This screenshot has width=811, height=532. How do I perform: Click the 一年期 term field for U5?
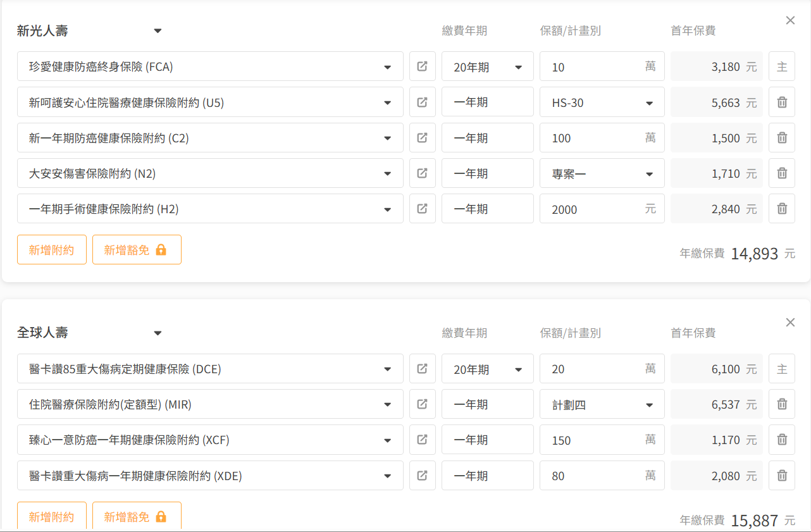pos(488,102)
